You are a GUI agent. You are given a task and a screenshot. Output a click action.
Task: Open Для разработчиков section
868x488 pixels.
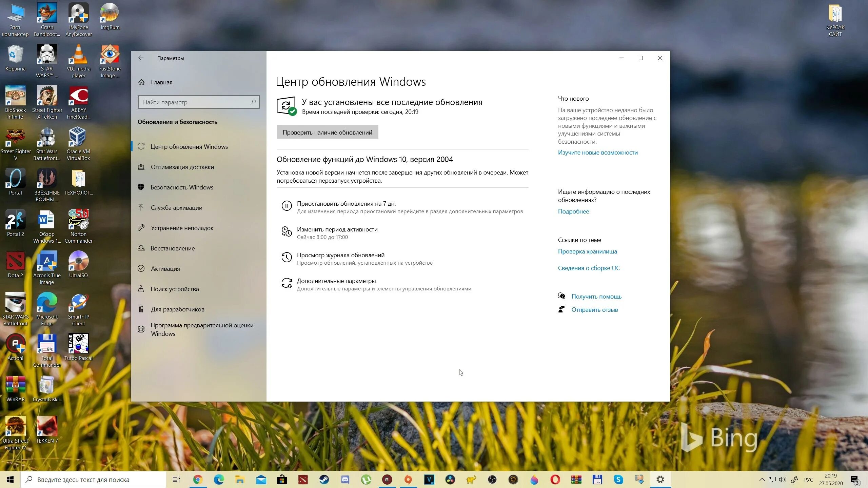[177, 309]
